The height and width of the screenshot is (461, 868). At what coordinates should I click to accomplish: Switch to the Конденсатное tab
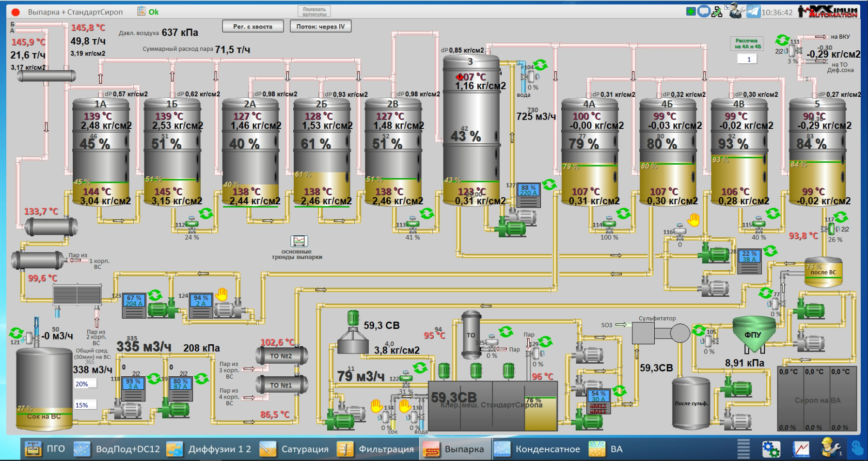(537, 449)
